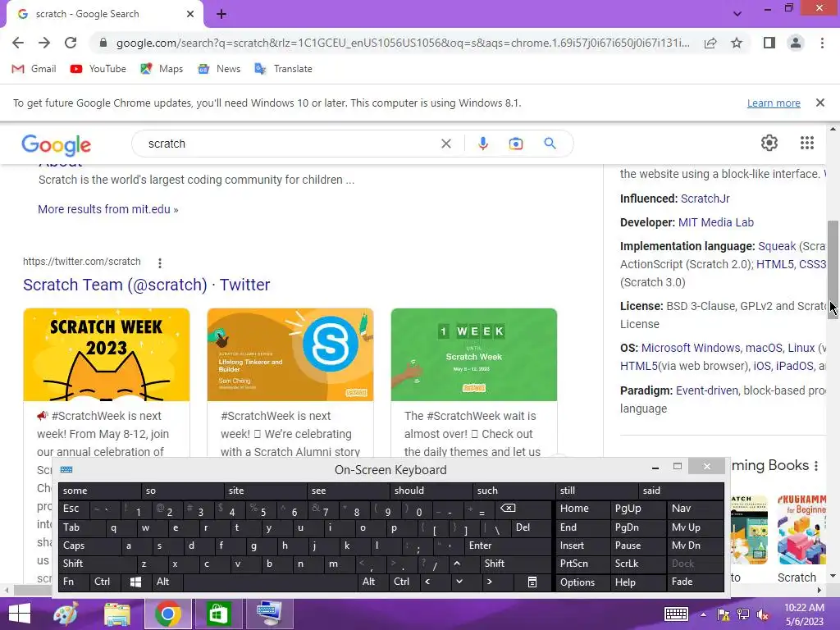Open Paint from the taskbar

pos(66,614)
